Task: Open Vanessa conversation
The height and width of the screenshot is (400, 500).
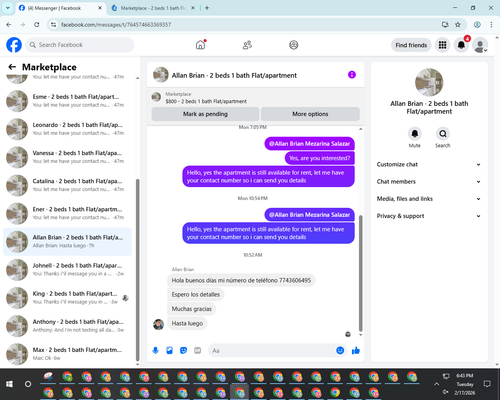Action: [67, 157]
